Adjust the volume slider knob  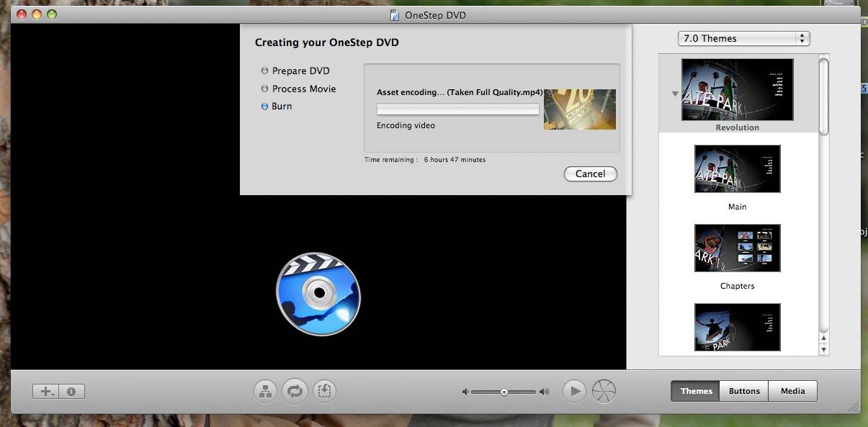504,392
